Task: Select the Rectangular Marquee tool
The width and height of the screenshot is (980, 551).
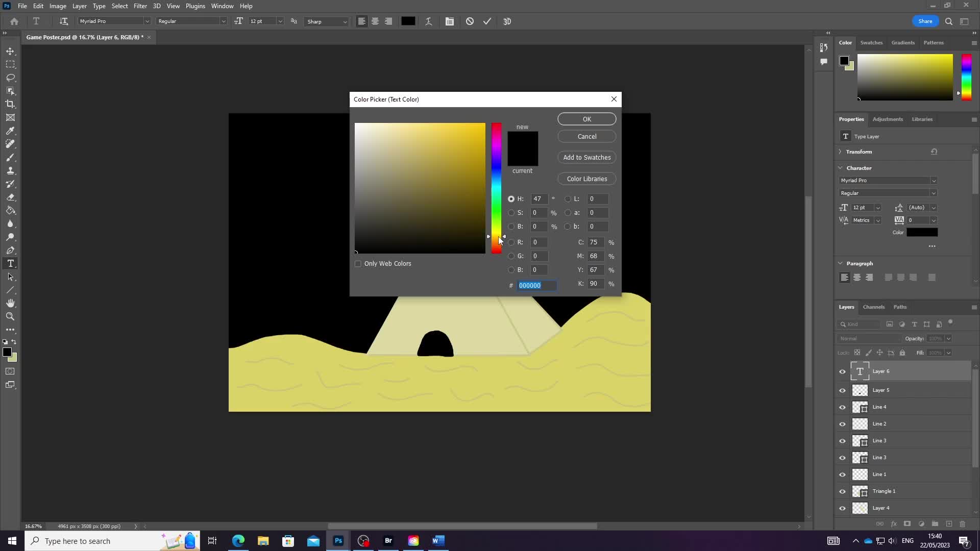Action: 10,65
